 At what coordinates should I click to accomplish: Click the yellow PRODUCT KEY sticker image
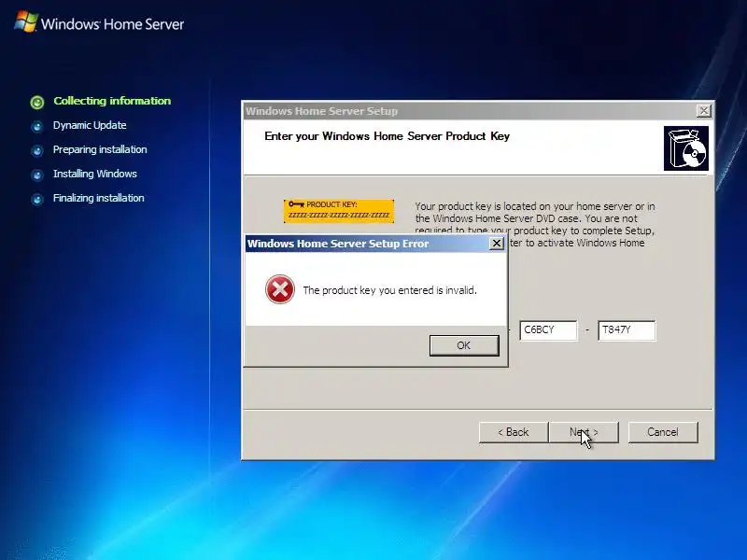(x=339, y=211)
